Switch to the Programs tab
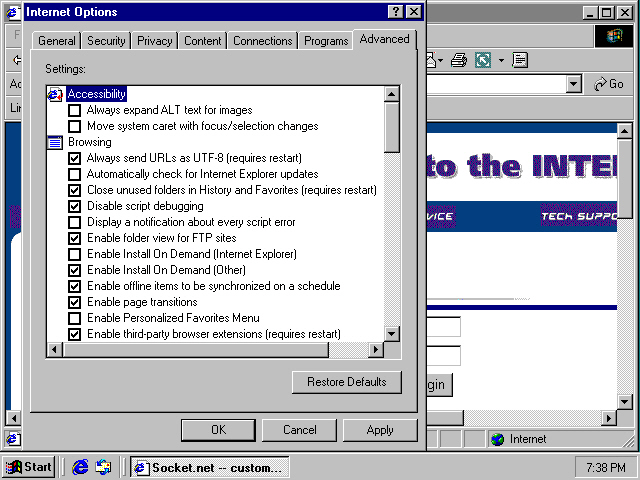 pos(326,41)
